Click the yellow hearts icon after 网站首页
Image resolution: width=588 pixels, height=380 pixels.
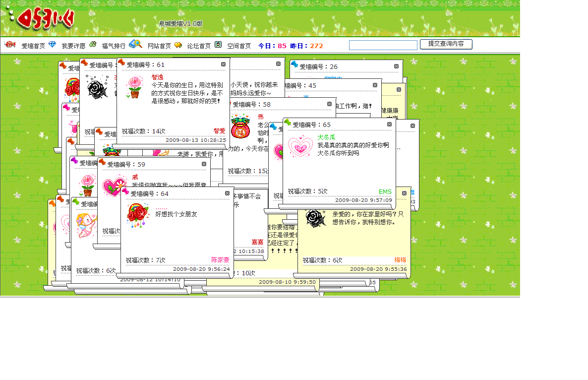coord(178,45)
